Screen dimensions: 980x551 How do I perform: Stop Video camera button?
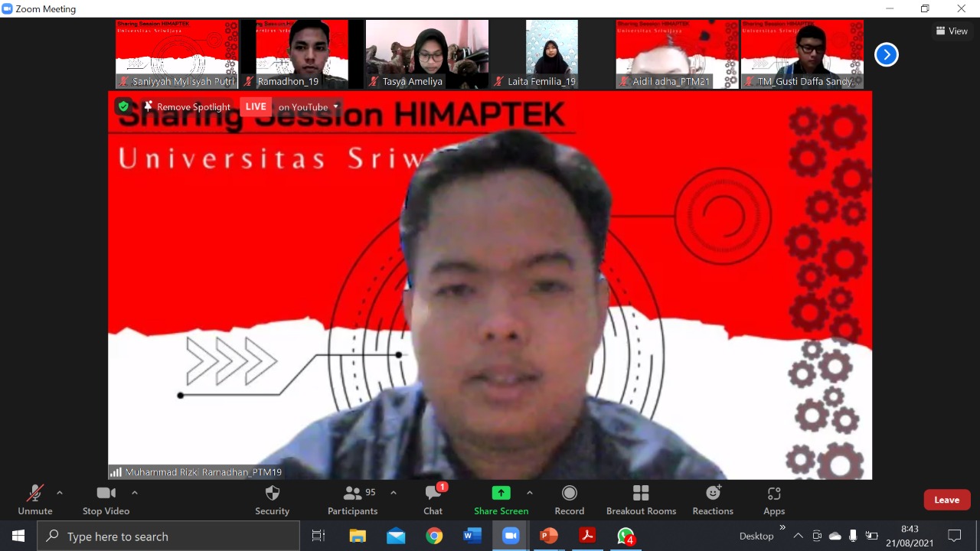106,500
